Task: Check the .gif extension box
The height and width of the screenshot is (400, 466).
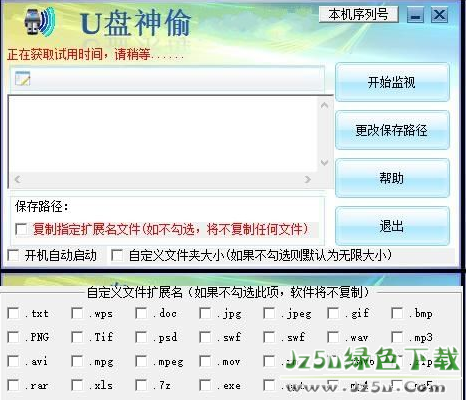Action: [333, 313]
